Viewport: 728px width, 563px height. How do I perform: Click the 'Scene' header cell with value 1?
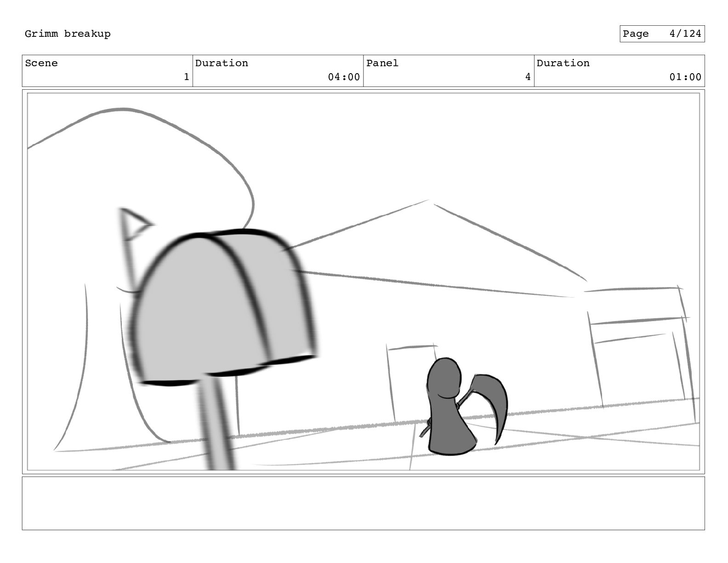(x=107, y=71)
